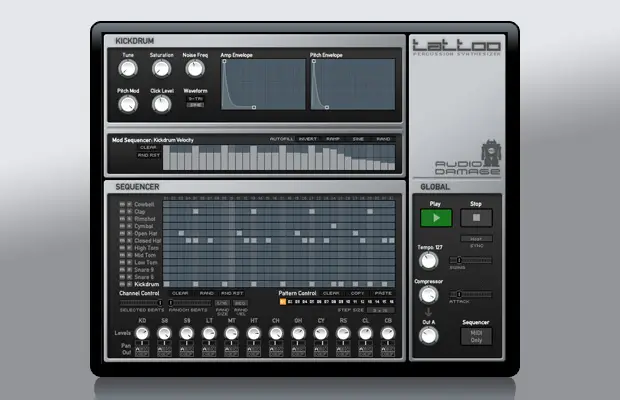Click the KD level knob

[x=142, y=333]
